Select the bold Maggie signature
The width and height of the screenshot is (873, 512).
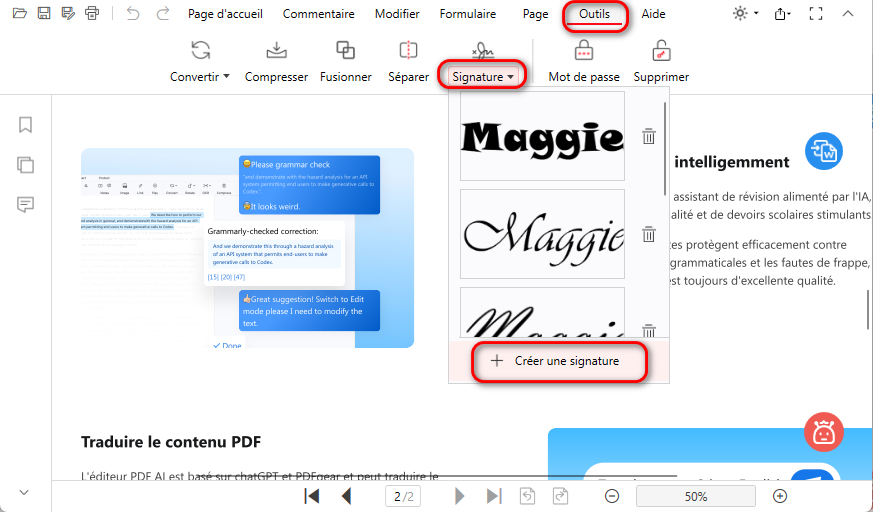pos(542,136)
